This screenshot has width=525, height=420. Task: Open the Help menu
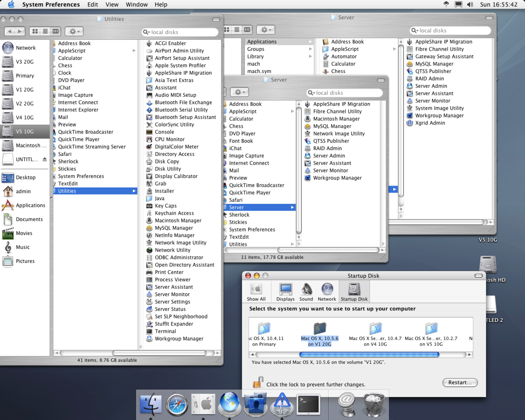(161, 4)
